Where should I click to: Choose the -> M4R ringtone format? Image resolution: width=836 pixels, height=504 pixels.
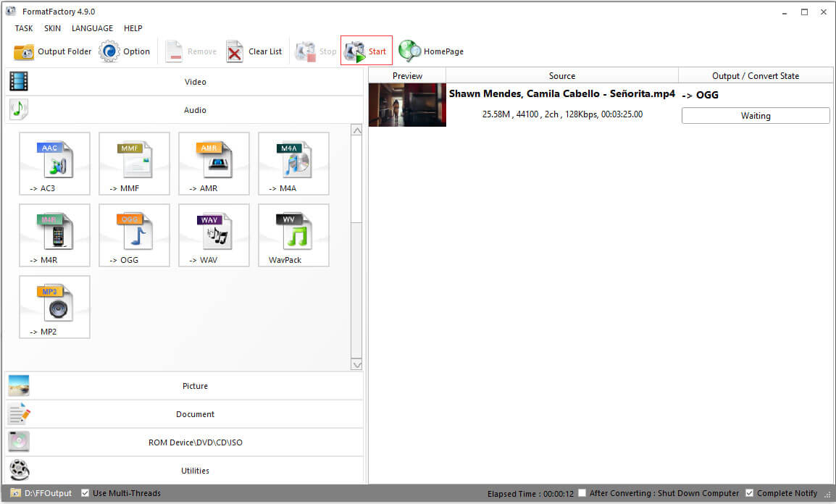click(x=54, y=235)
